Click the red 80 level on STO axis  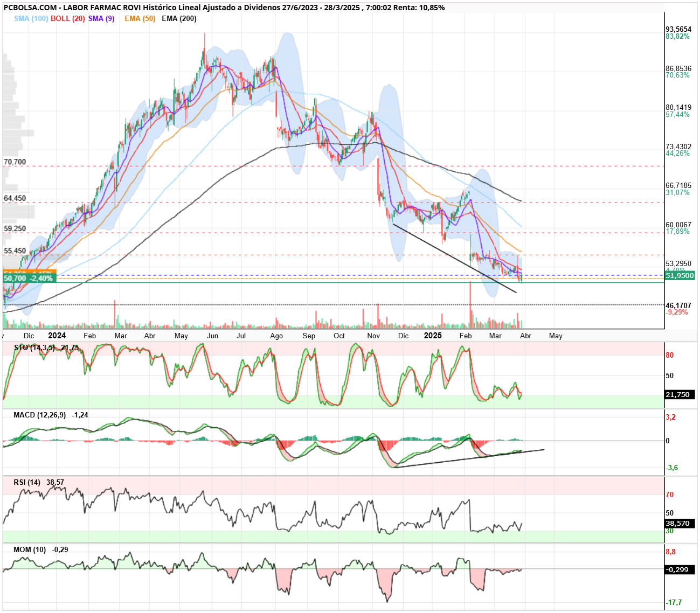pos(670,355)
